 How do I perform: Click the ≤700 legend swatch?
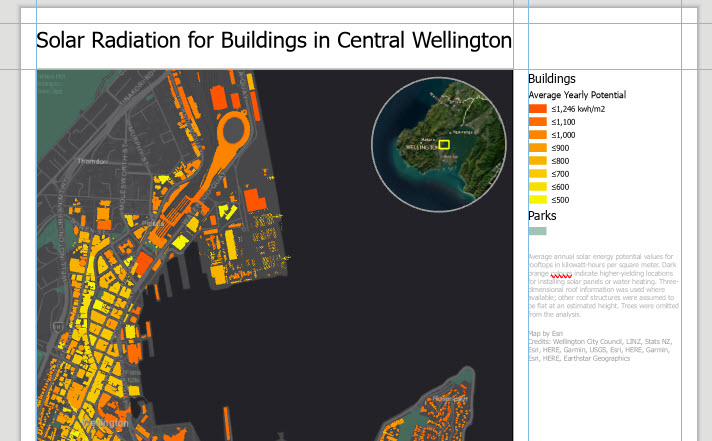coord(538,174)
